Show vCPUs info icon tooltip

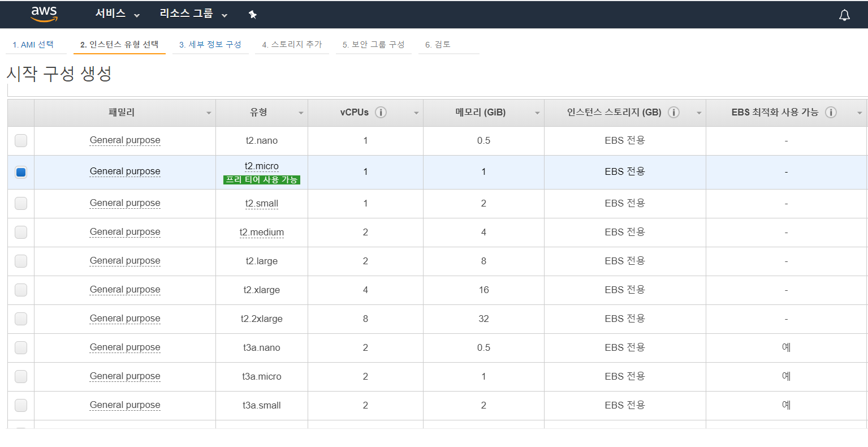[381, 112]
